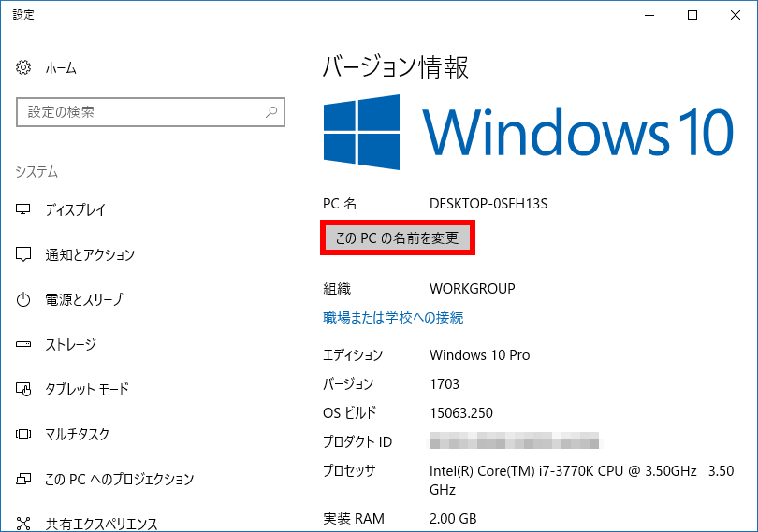The height and width of the screenshot is (532, 758).
Task: Click the Notifications and Actions speech-bubble icon
Action: pos(23,254)
